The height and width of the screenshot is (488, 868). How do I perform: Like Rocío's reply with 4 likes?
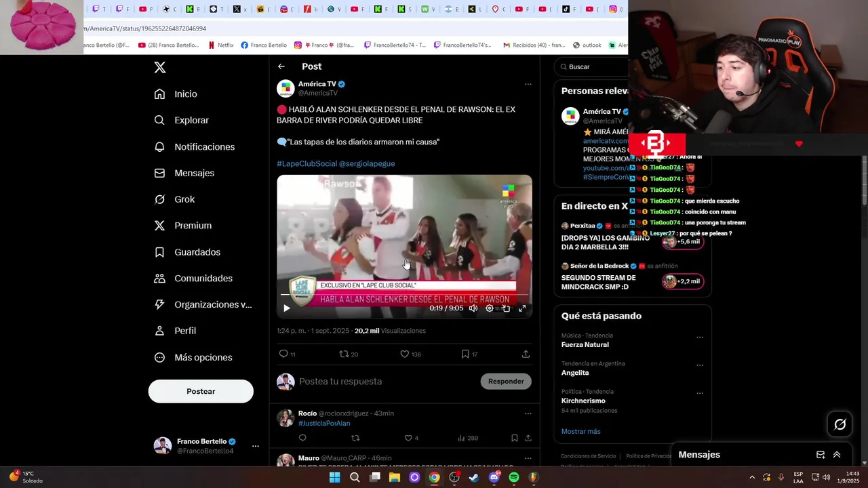point(412,439)
